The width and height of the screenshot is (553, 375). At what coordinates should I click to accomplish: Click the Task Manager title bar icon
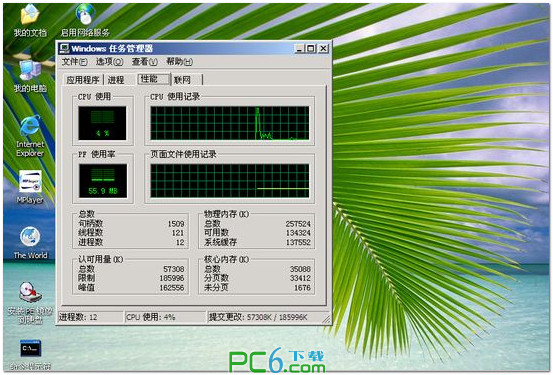tap(64, 48)
